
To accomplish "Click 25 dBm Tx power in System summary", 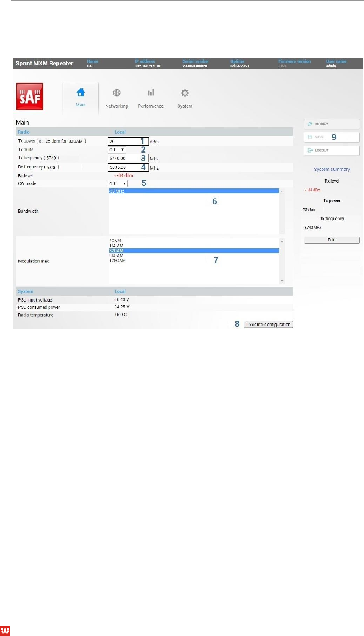I will tap(309, 209).
